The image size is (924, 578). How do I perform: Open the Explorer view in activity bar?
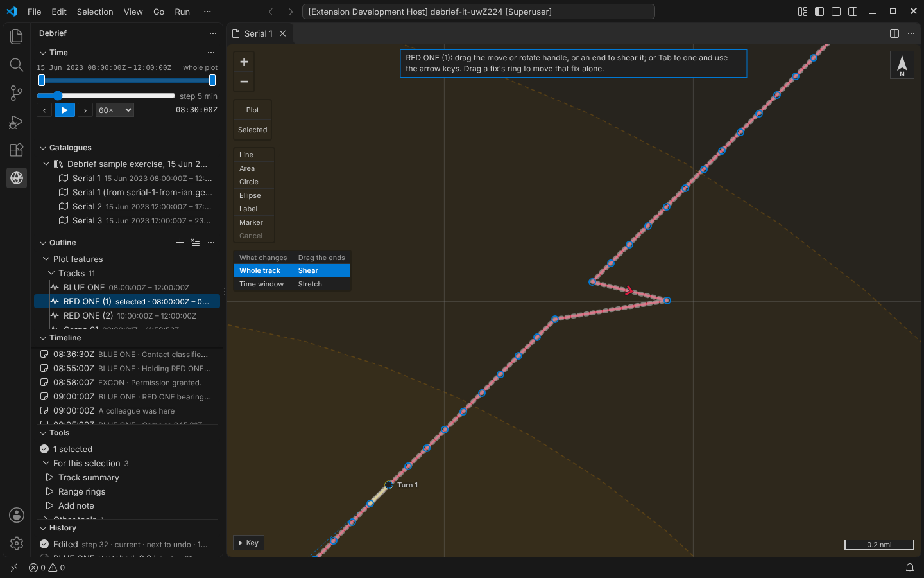click(x=17, y=37)
